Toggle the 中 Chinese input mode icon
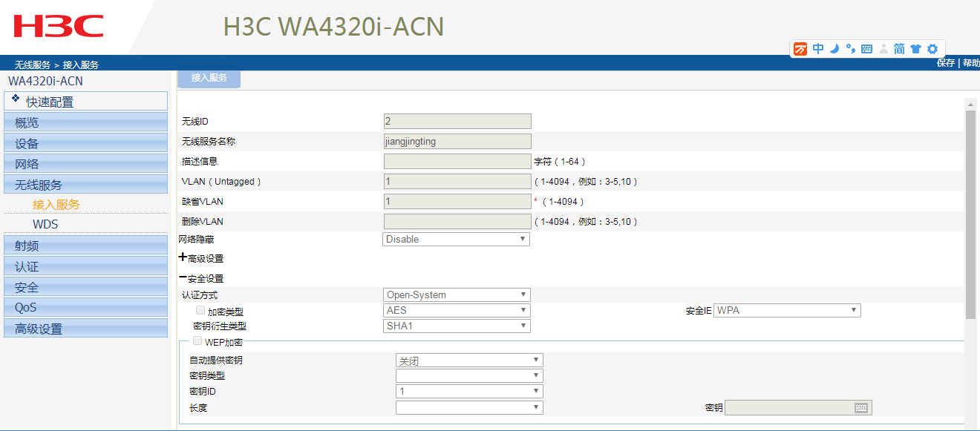 coord(818,49)
